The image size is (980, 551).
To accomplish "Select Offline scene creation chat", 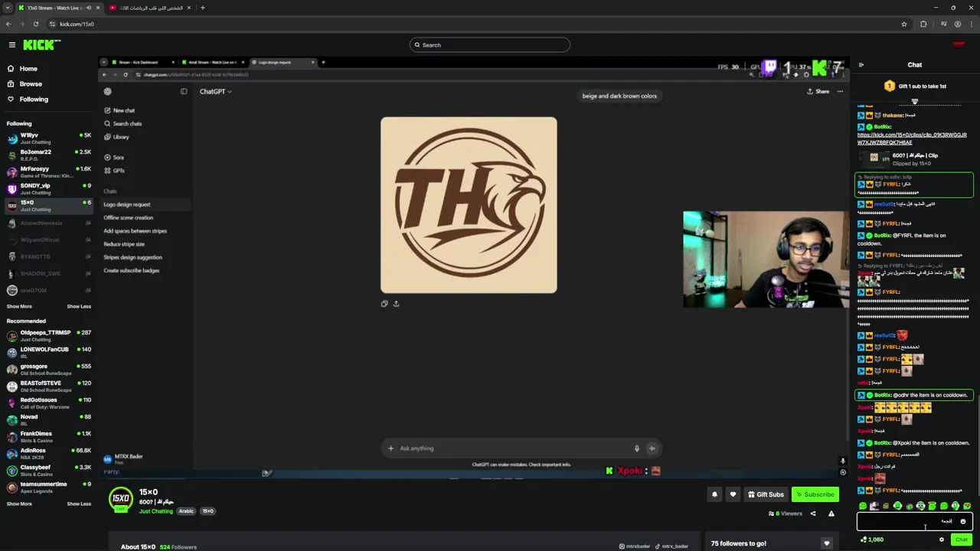I will point(129,217).
